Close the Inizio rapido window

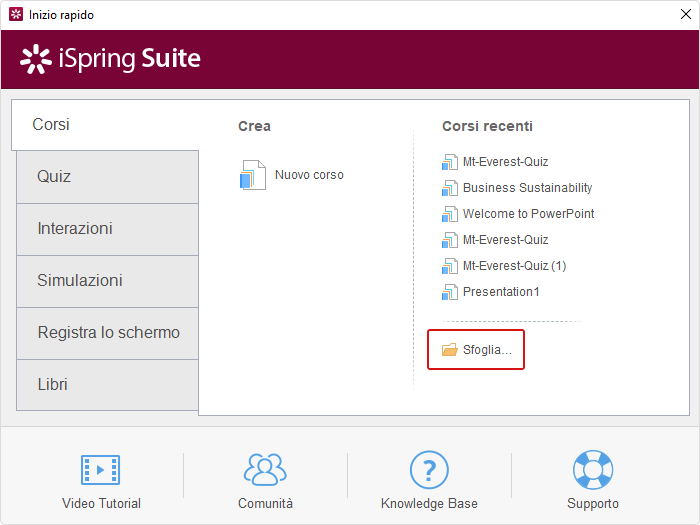pos(686,14)
